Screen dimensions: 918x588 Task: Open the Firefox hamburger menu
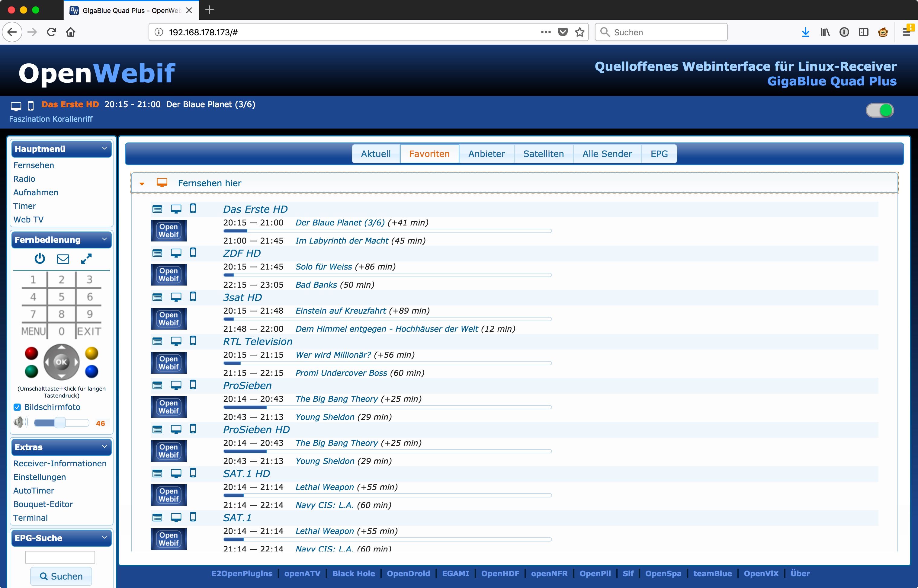tap(906, 32)
